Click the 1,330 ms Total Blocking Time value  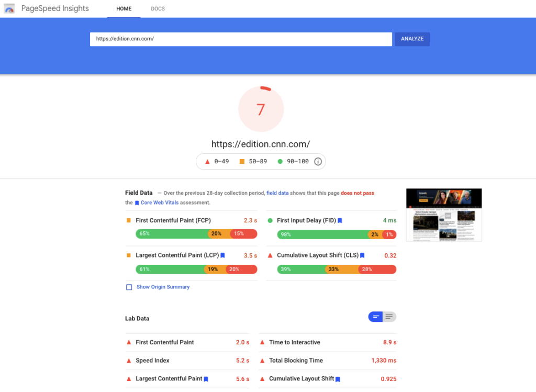click(x=384, y=361)
